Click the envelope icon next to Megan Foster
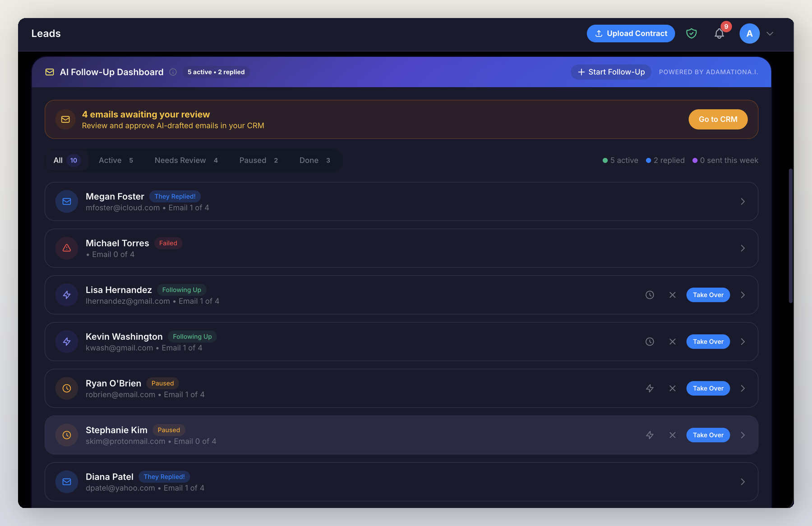The height and width of the screenshot is (526, 812). point(66,201)
